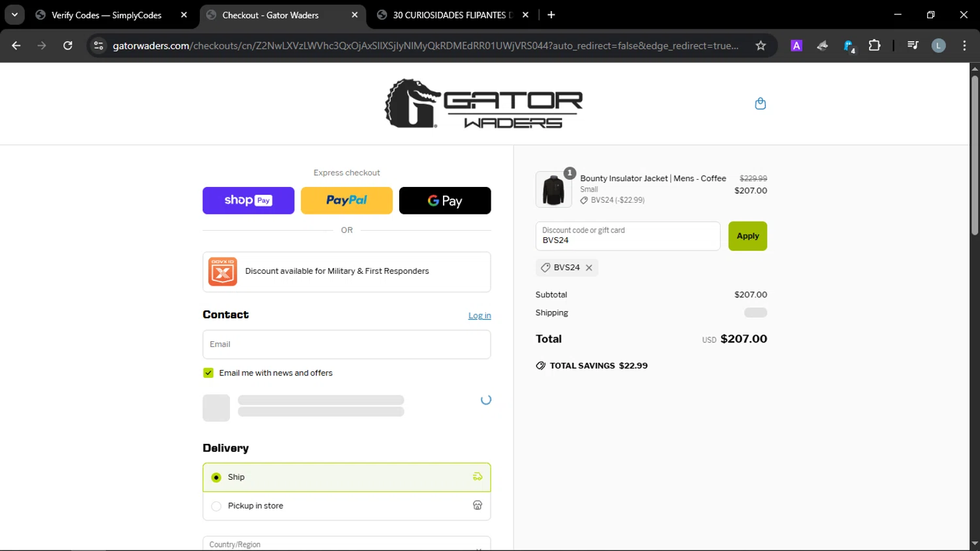This screenshot has height=551, width=980.
Task: Click the GovX ID discount icon
Action: pos(223,271)
